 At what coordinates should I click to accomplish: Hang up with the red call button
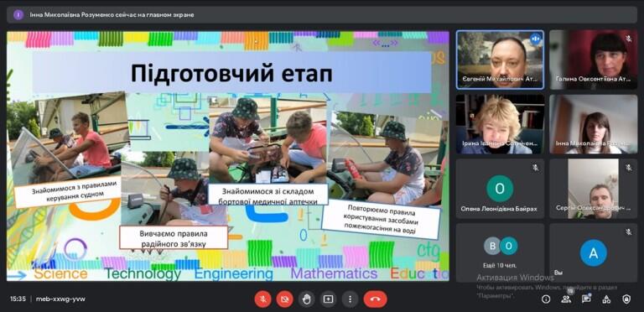375,299
